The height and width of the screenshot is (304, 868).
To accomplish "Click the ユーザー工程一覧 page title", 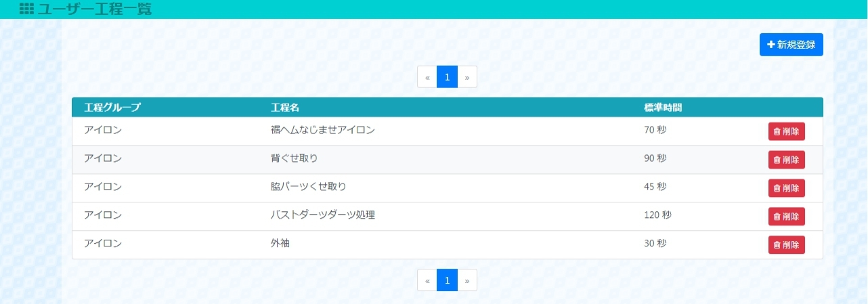I will pyautogui.click(x=95, y=9).
